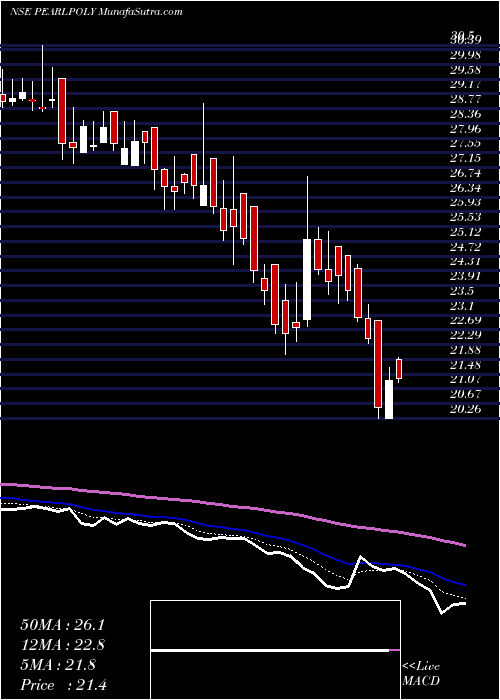Click the 24.72 price axis label

pyautogui.click(x=466, y=246)
